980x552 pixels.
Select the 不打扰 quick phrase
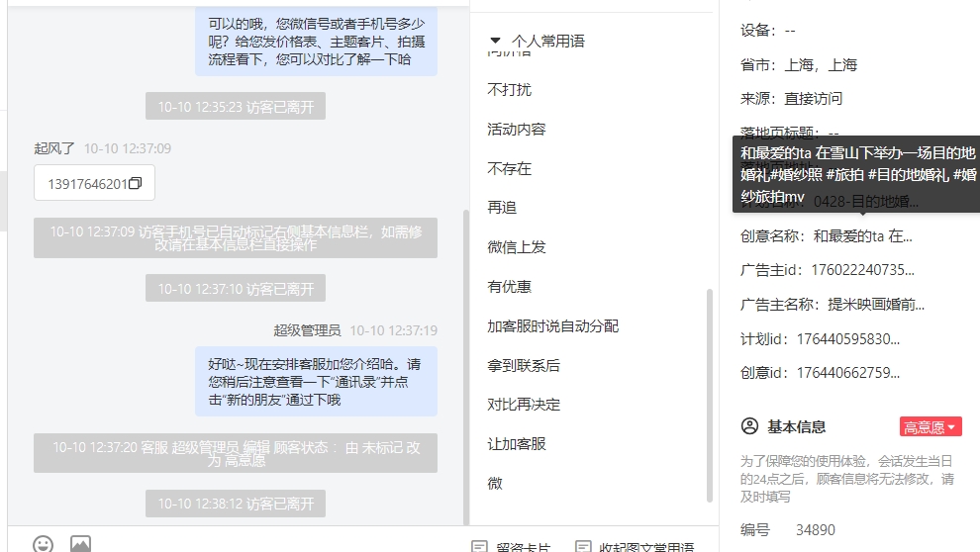[510, 90]
